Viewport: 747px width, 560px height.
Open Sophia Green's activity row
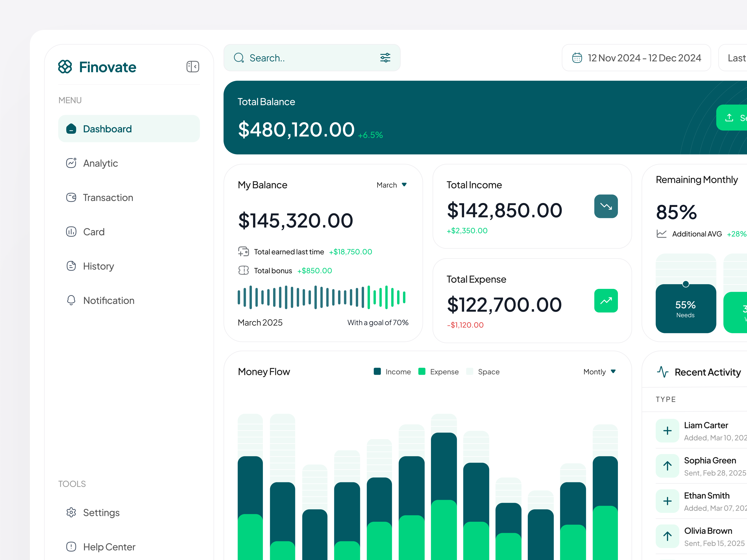tap(701, 466)
